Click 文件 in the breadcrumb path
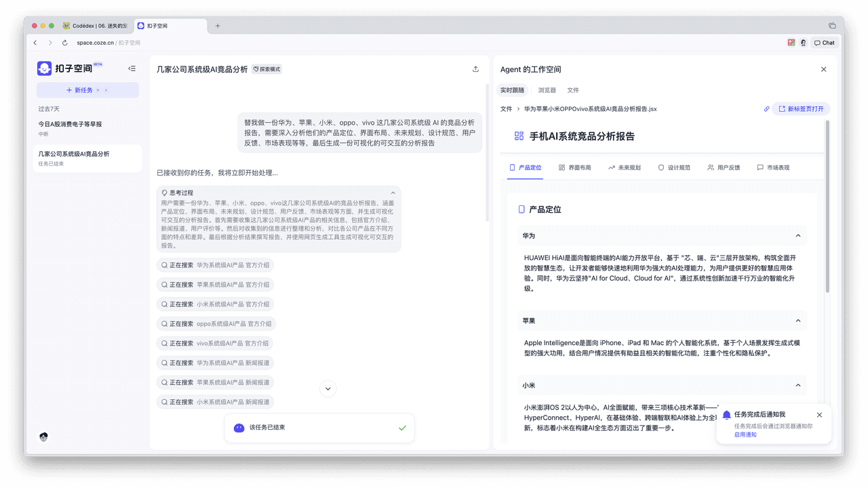The width and height of the screenshot is (868, 488). click(x=506, y=108)
